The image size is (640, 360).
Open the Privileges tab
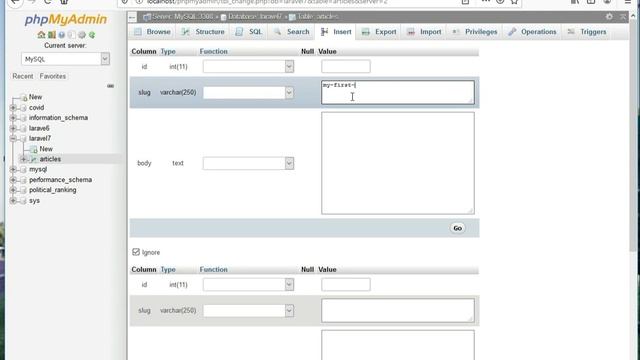[475, 32]
